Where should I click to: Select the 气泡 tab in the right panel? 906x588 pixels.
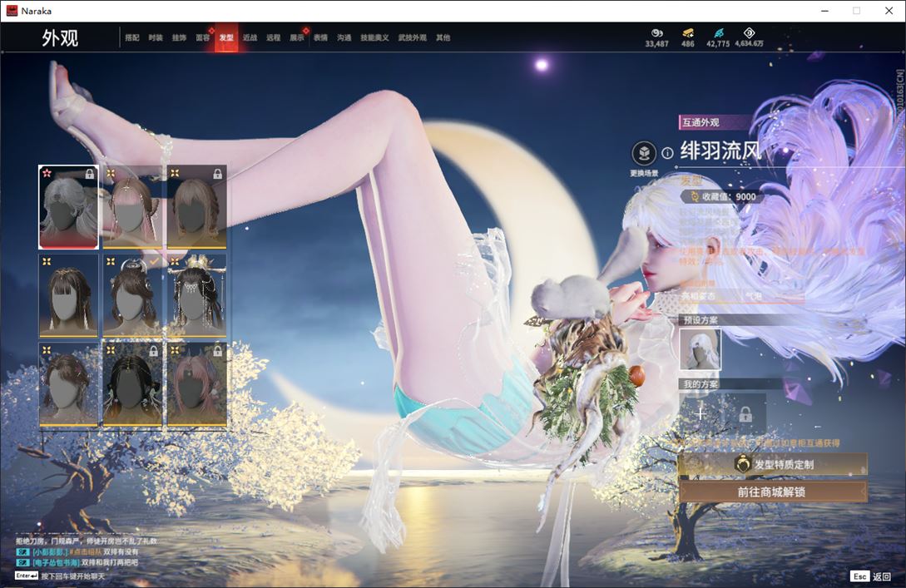pyautogui.click(x=754, y=296)
